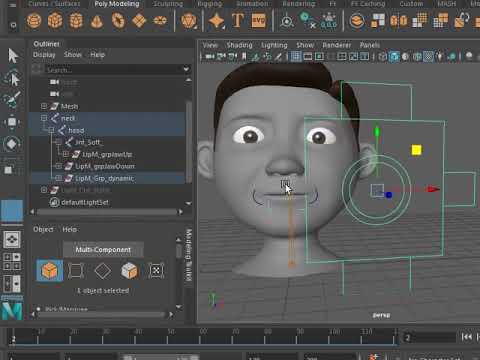Collapse the head joint in Outliner
Viewport: 480px width, 360px height.
(51, 130)
